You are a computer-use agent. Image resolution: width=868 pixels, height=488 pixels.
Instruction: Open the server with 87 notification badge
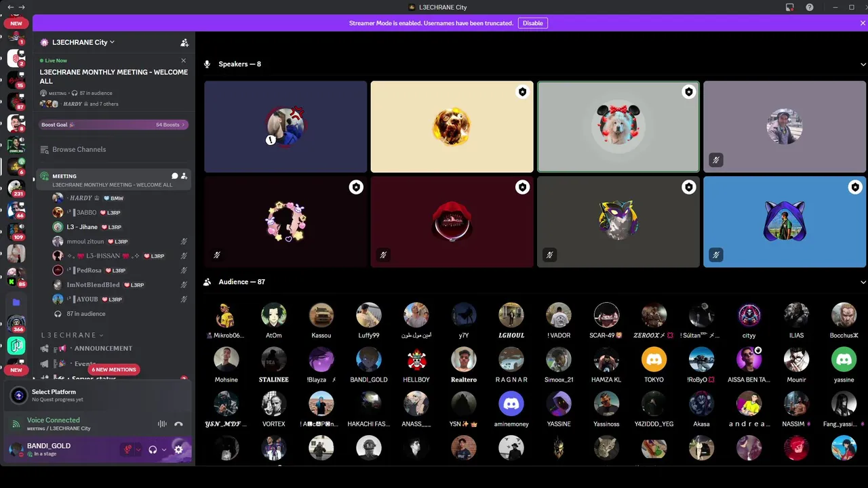coord(16,102)
